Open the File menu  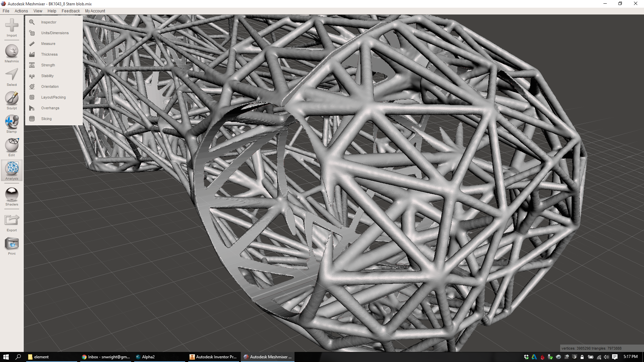[6, 11]
